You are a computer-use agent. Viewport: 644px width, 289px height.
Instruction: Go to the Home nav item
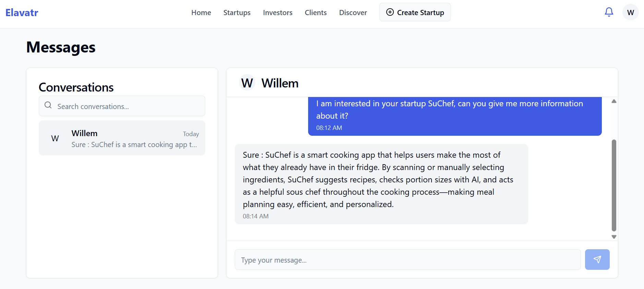click(201, 13)
